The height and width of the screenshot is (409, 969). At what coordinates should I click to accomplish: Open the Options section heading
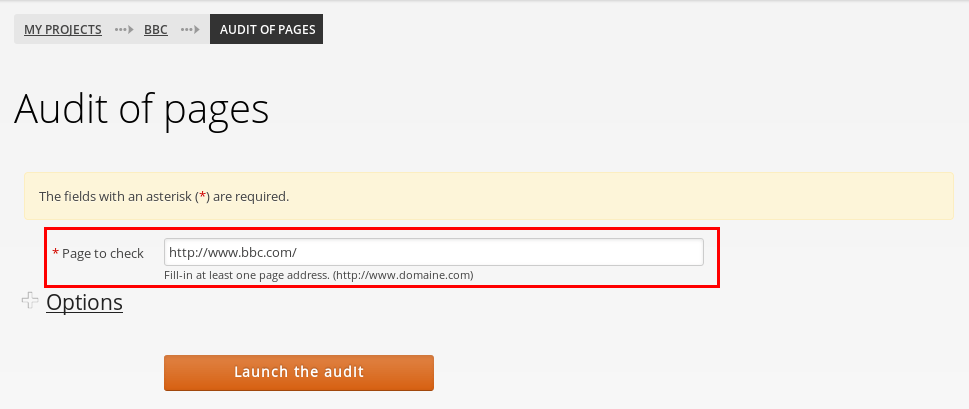coord(84,302)
